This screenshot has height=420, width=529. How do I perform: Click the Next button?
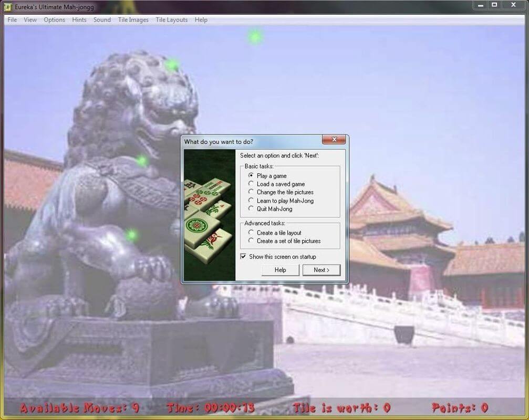(321, 270)
